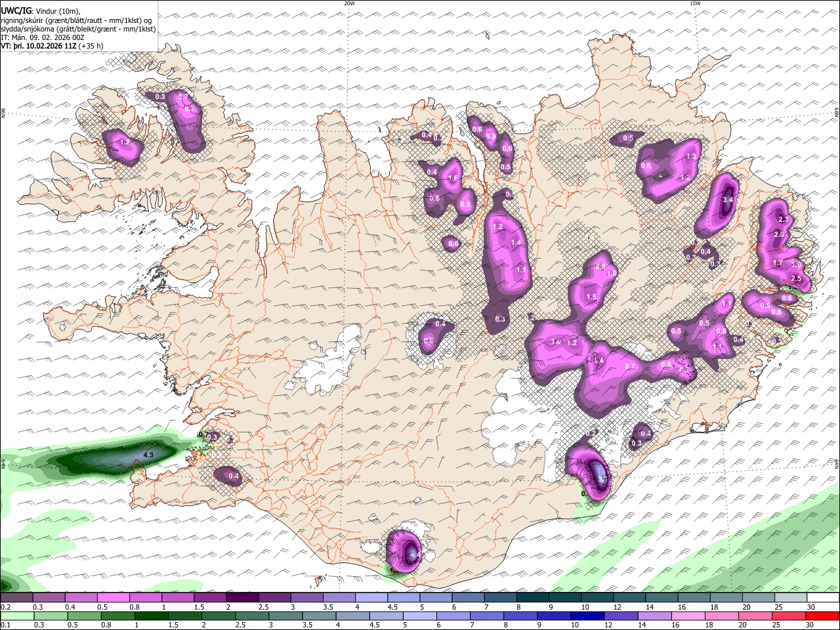Click the '15W' longitude label at the top
Image resolution: width=840 pixels, height=630 pixels.
tap(695, 3)
